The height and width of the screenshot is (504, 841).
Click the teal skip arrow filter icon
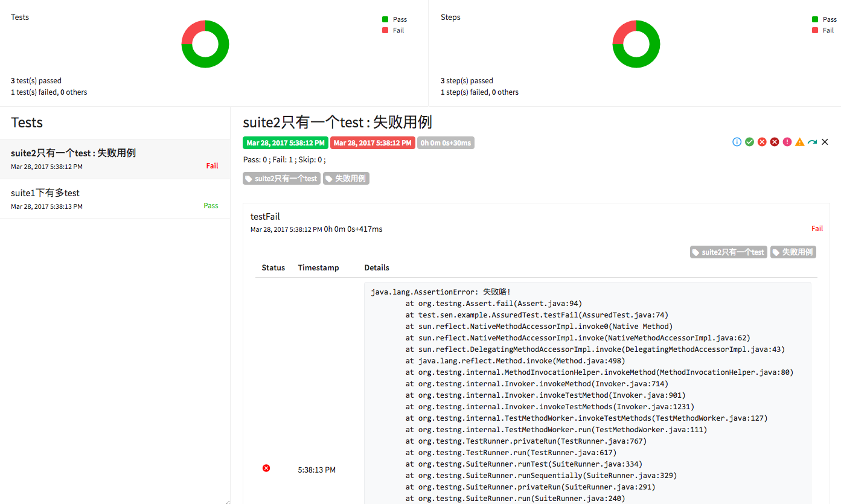(x=813, y=142)
